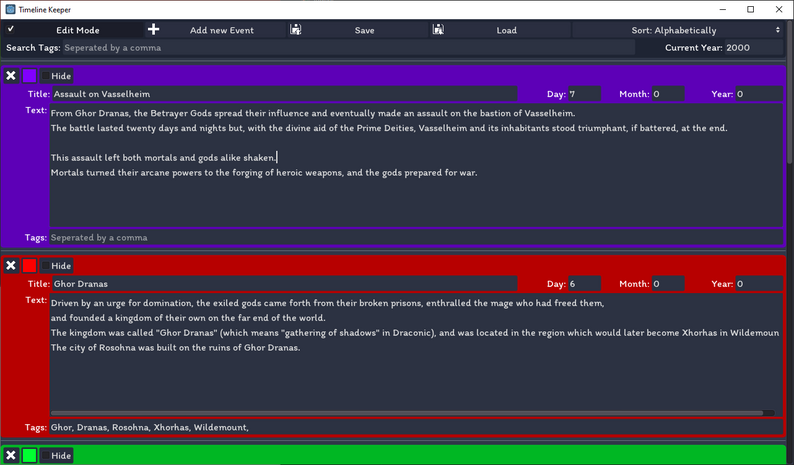Toggle Hide on Assault on Vasselheim event
This screenshot has height=465, width=794.
[56, 76]
